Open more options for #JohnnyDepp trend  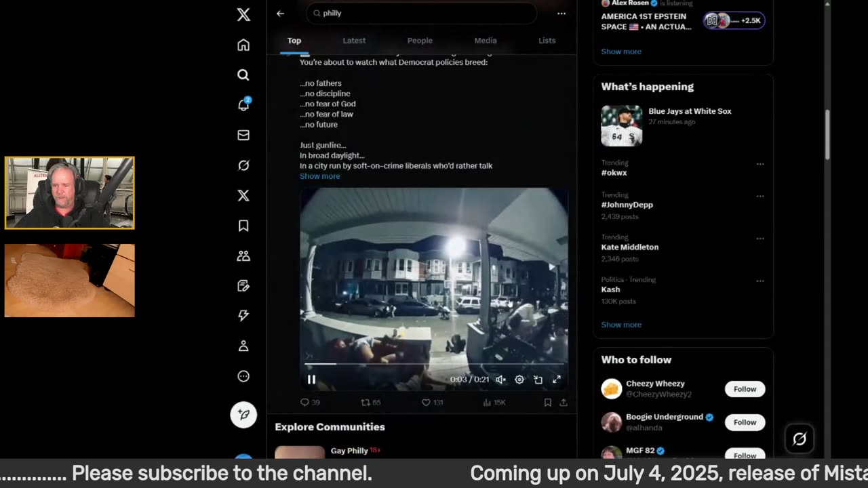[x=760, y=196]
